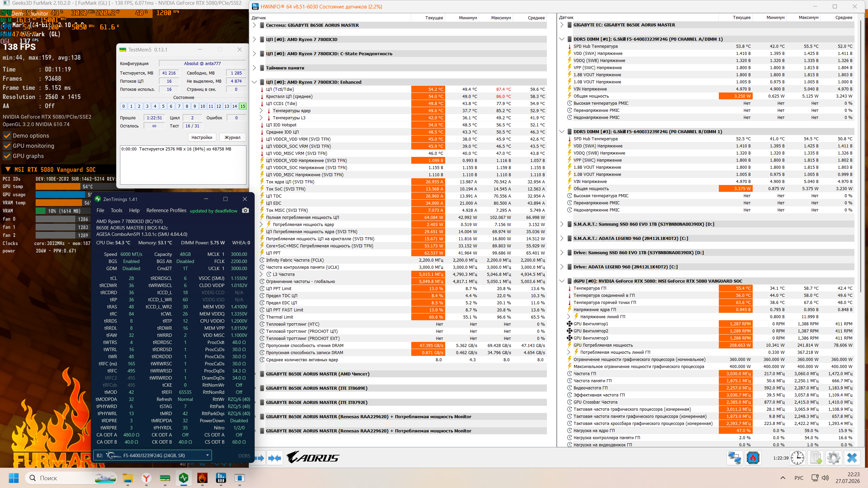Switch to ZenTimings via taskbar icon
This screenshot has width=868, height=488.
pyautogui.click(x=184, y=478)
